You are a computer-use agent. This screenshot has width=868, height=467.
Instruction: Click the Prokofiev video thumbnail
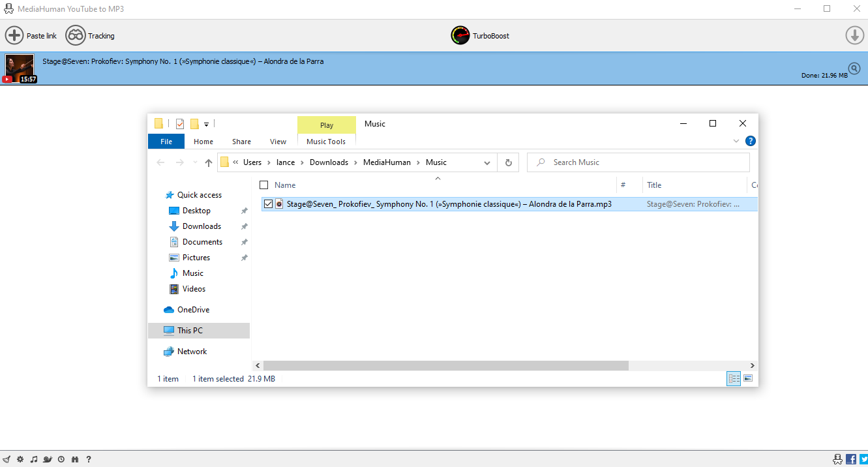(20, 68)
